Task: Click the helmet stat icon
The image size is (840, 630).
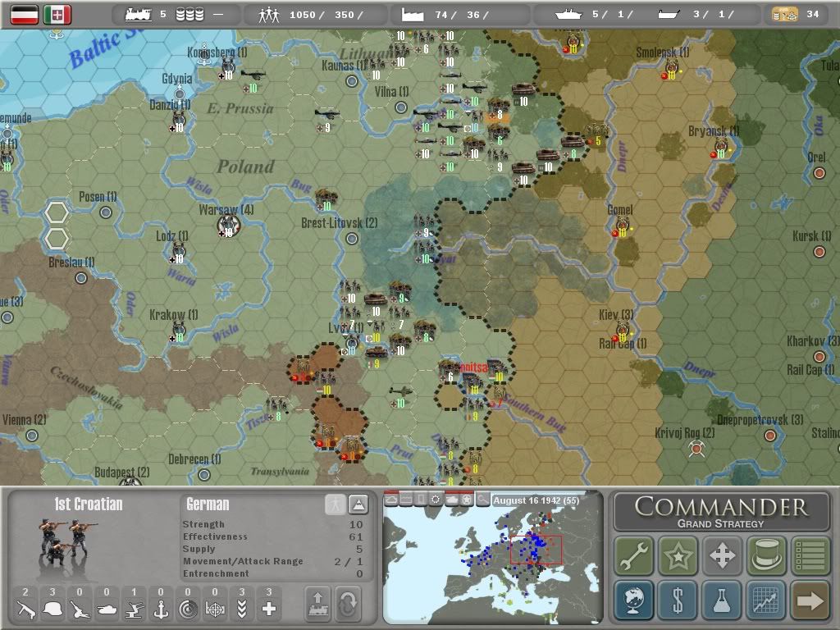Action: [52, 609]
